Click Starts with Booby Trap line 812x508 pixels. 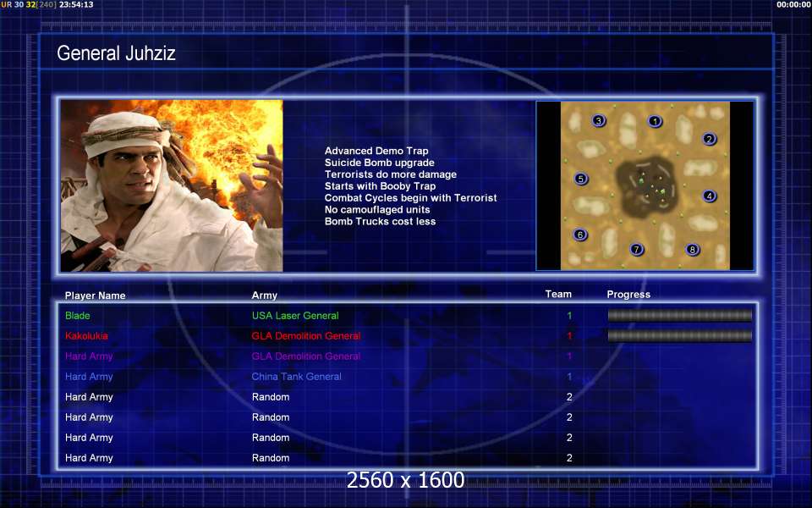(380, 186)
